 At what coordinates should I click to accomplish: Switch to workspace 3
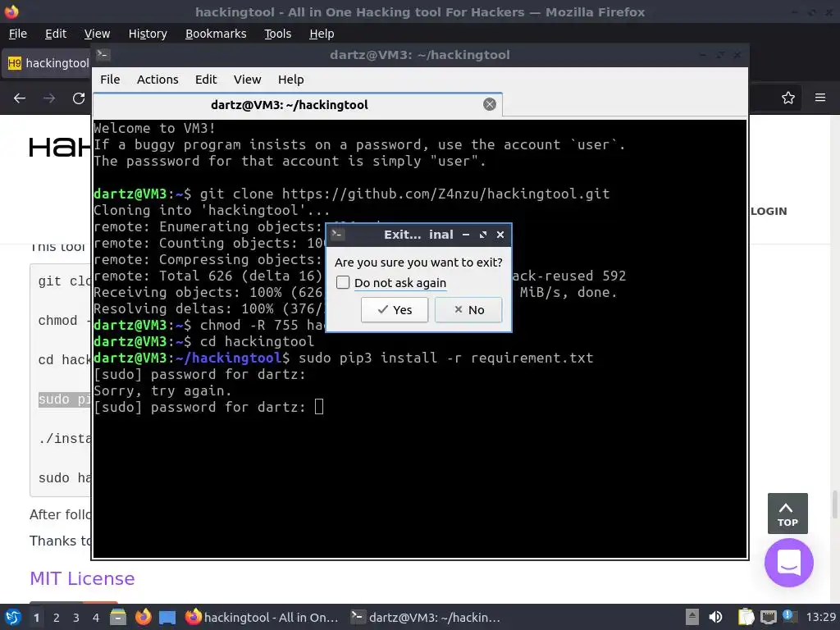(x=76, y=618)
